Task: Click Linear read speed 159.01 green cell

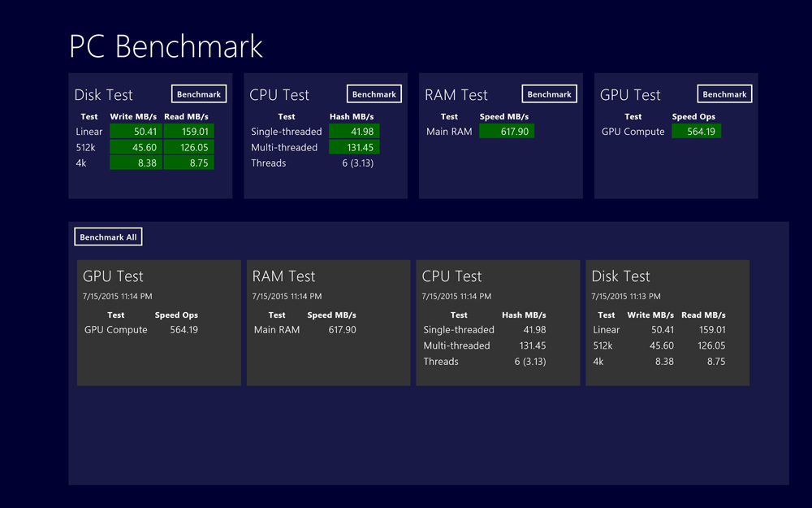Action: click(x=188, y=132)
